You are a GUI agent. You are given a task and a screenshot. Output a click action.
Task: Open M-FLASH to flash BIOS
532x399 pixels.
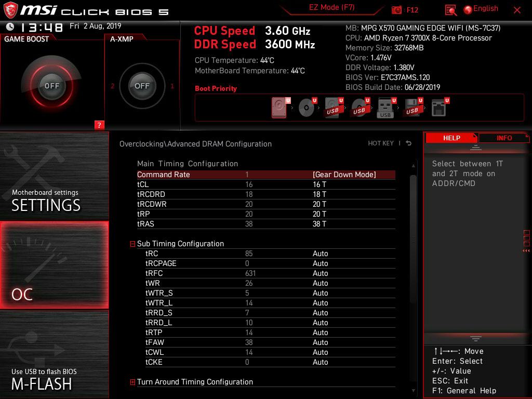[54, 354]
